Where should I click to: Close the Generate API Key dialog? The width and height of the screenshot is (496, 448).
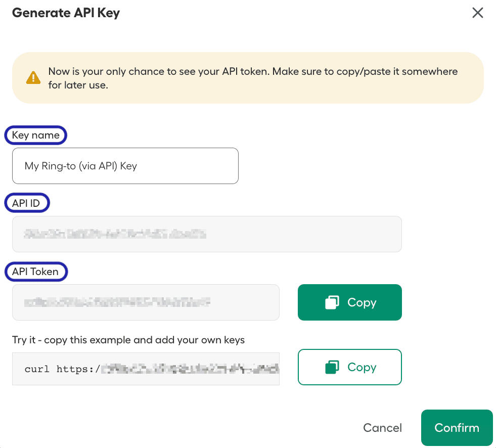coord(478,13)
